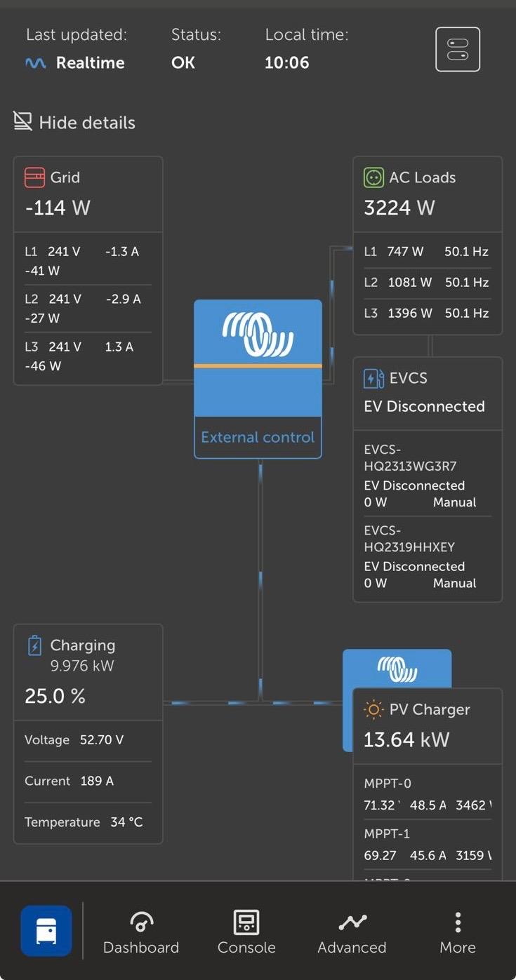Click the AC Loads L3 phase row
This screenshot has width=516, height=980.
pyautogui.click(x=427, y=313)
